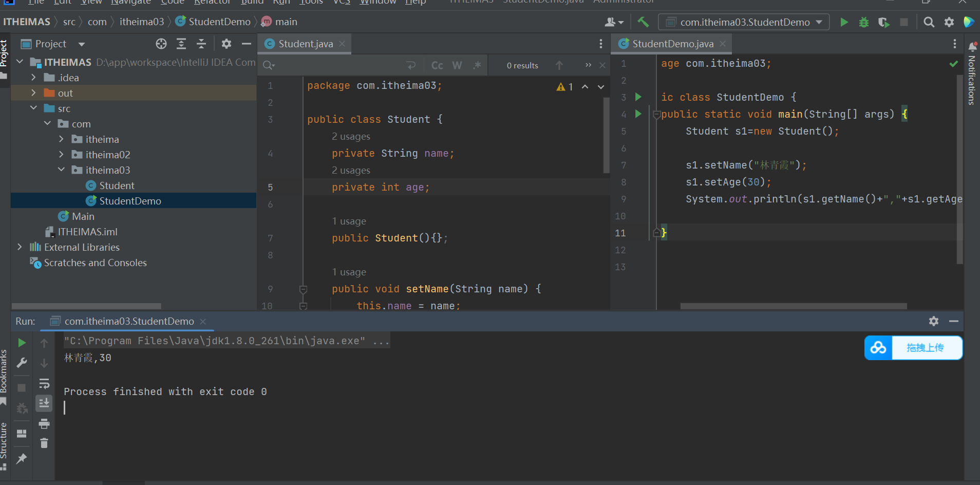Click Print icon in Run console
Screen dimensions: 980x485
point(44,423)
